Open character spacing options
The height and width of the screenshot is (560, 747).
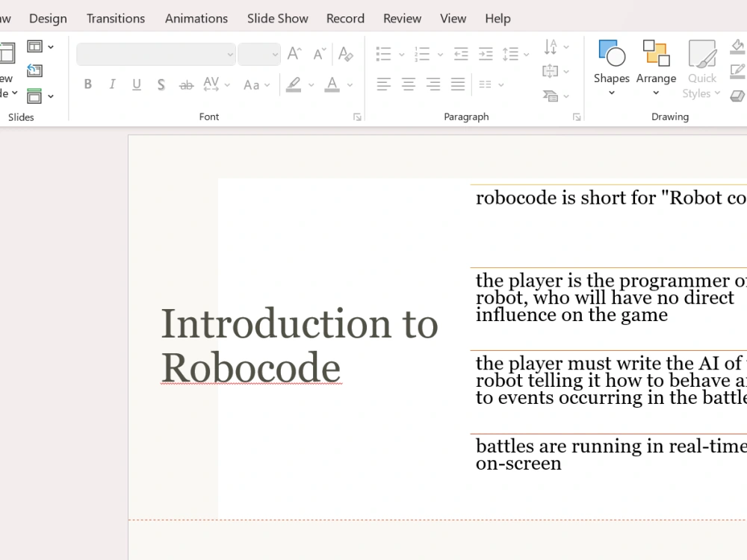[x=217, y=84]
